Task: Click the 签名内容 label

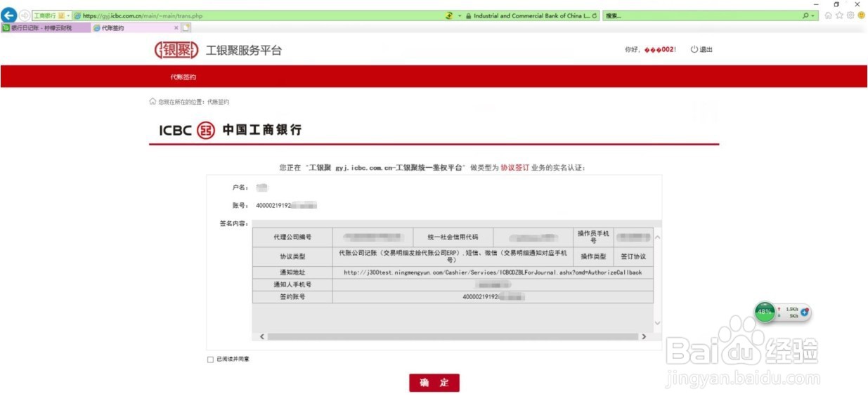Action: tap(233, 223)
